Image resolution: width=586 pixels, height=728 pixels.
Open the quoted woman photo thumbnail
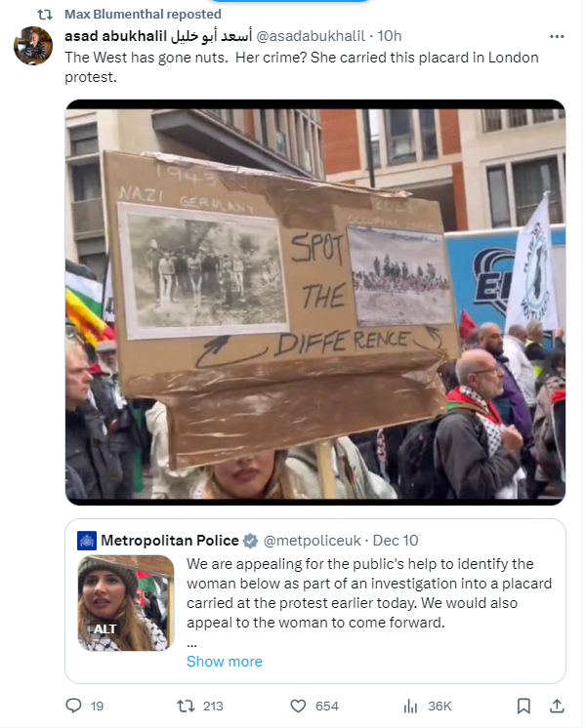pos(125,603)
